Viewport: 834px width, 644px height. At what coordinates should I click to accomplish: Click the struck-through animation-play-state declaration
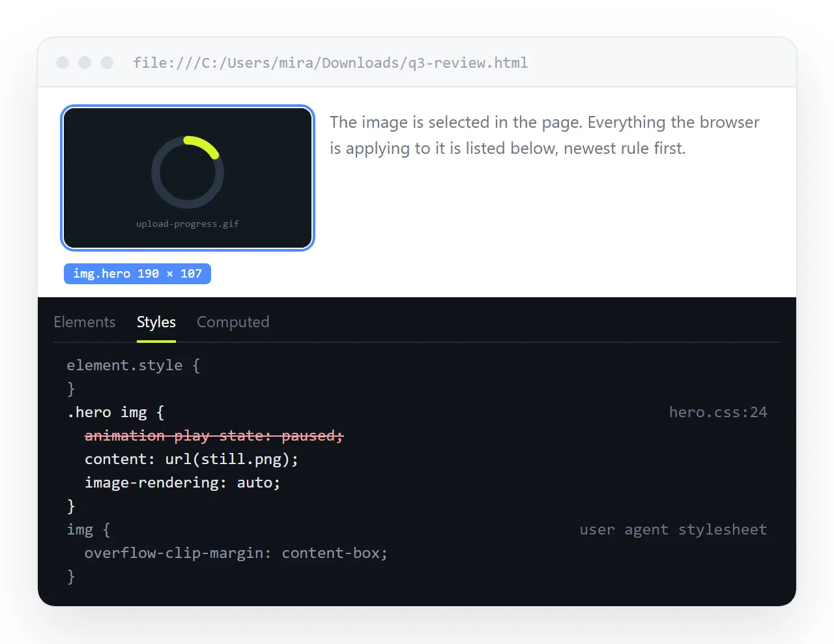[214, 435]
